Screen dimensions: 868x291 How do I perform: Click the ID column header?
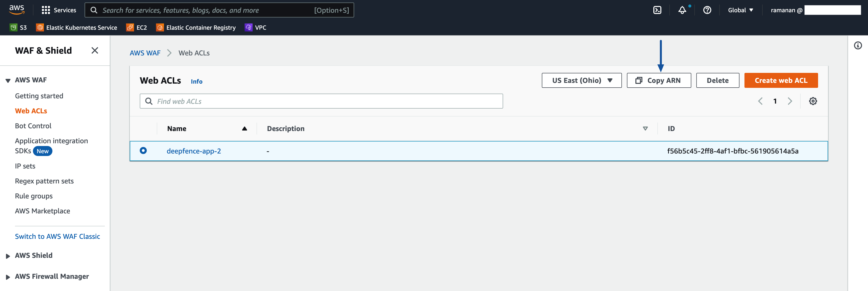pos(671,129)
